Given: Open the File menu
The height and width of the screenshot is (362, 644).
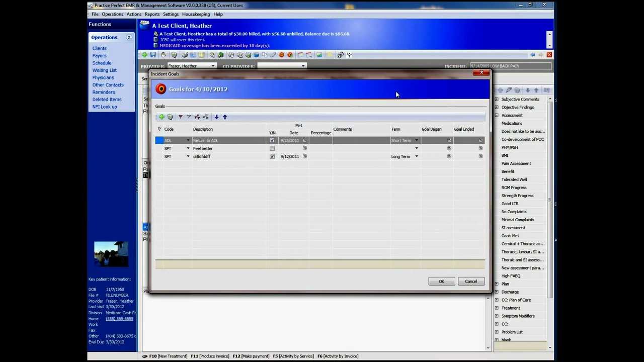Looking at the screenshot, I should (x=95, y=14).
